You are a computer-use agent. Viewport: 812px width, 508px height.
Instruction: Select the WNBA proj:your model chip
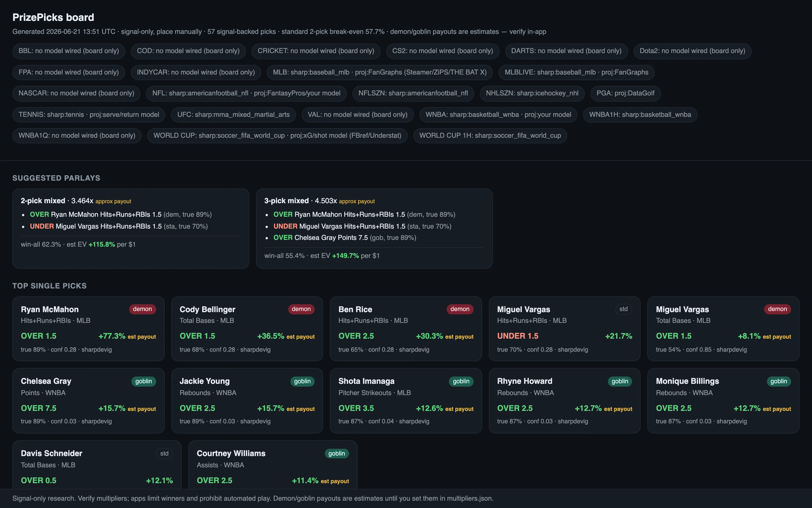click(x=498, y=115)
